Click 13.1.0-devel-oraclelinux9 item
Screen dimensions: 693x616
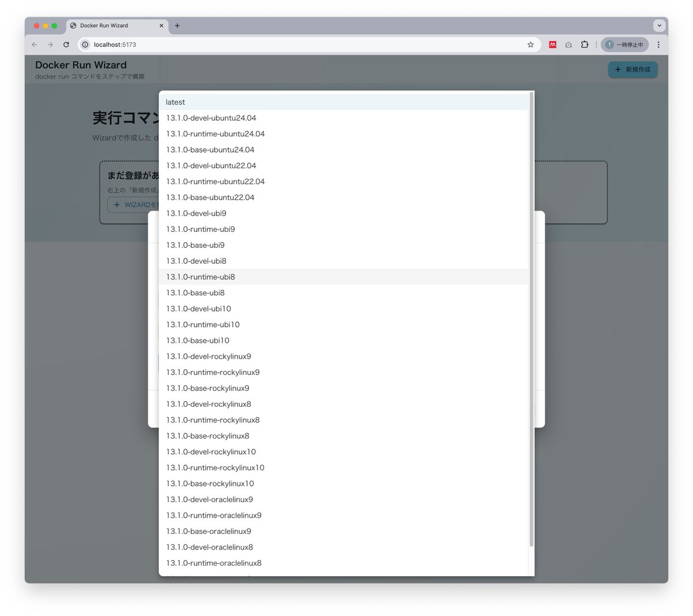click(x=344, y=499)
